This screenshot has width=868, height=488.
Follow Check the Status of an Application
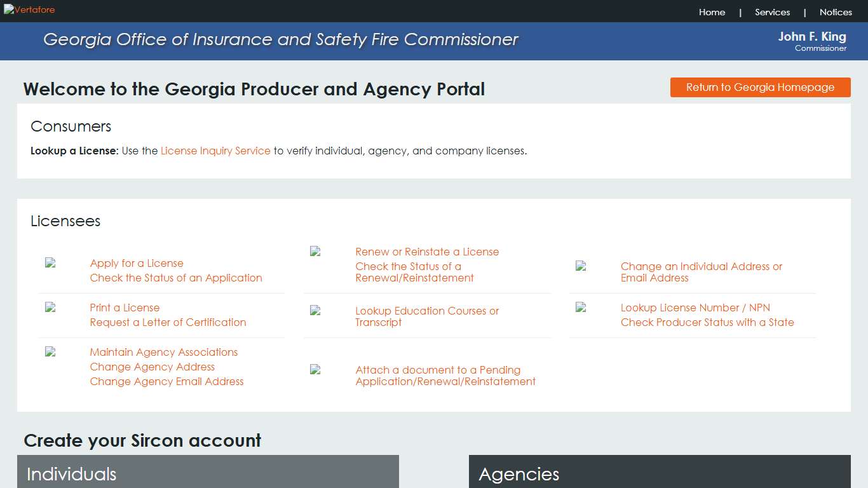coord(176,278)
